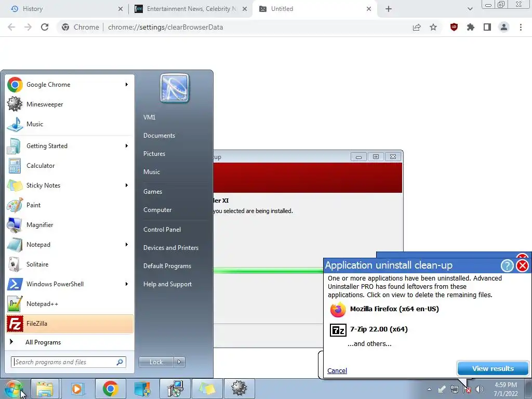Open Magnifier tool
532x399 pixels.
coord(70,224)
